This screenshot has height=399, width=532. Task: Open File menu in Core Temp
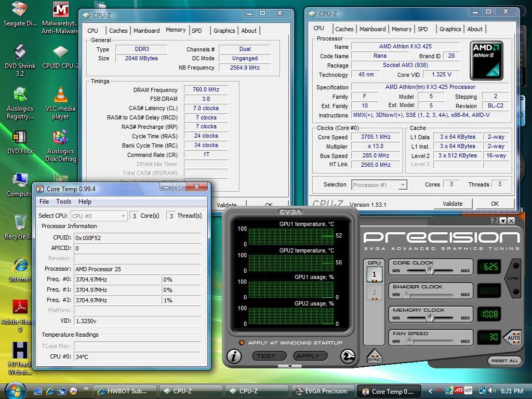click(x=44, y=202)
